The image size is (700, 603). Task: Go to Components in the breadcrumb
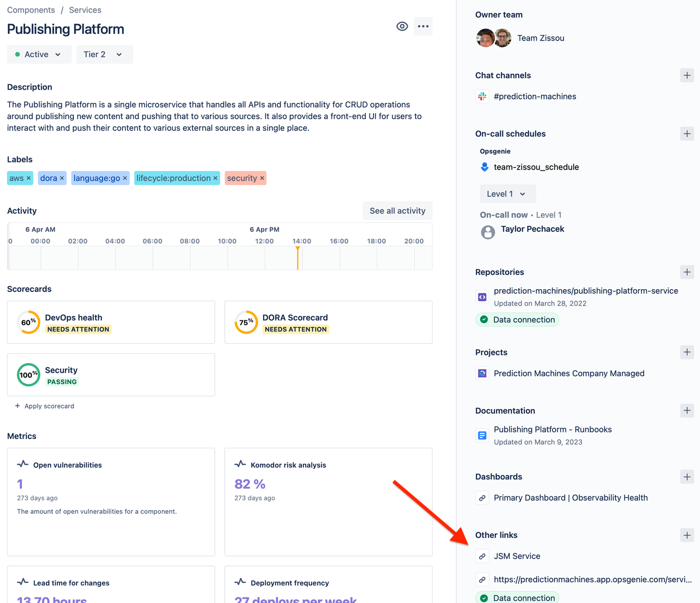click(31, 10)
